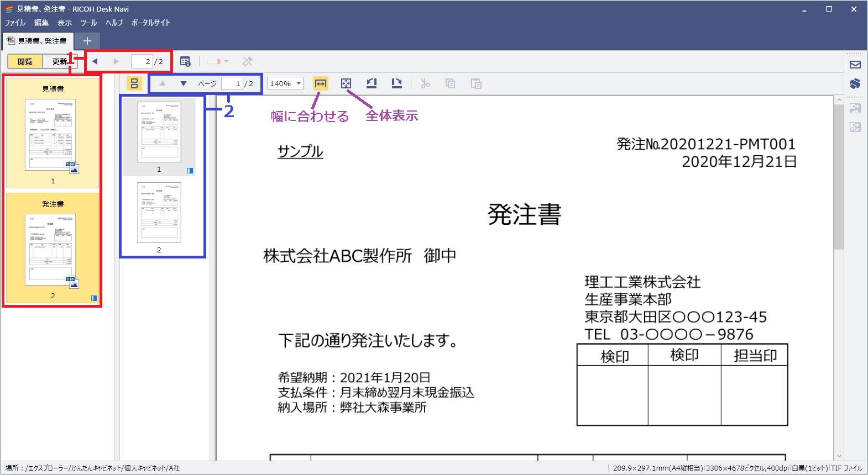
Task: Open the 表示 menu
Action: [65, 23]
